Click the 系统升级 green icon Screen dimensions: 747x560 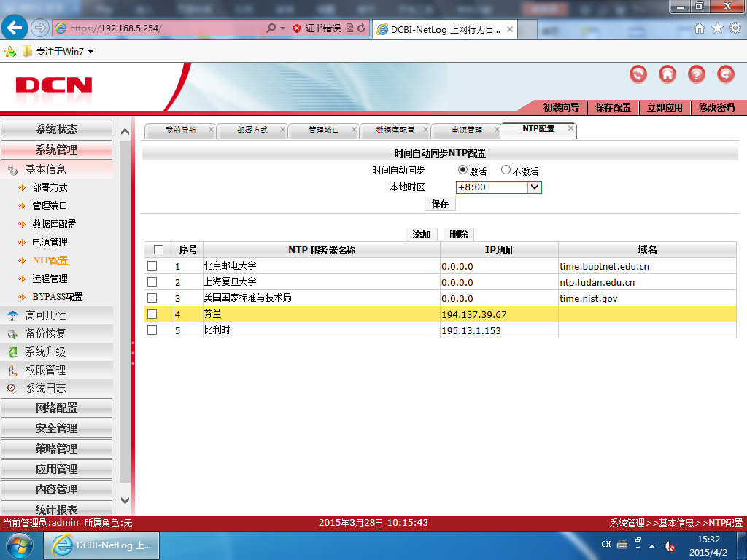pos(13,352)
